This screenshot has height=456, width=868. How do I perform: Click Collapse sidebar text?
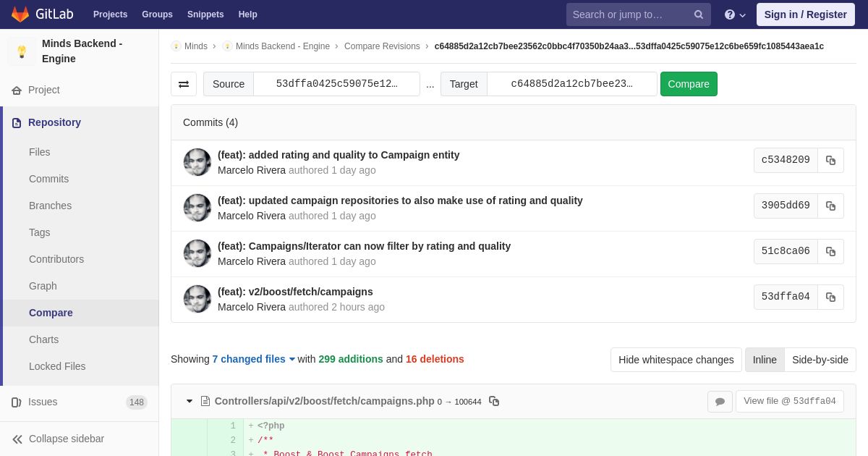pyautogui.click(x=67, y=439)
